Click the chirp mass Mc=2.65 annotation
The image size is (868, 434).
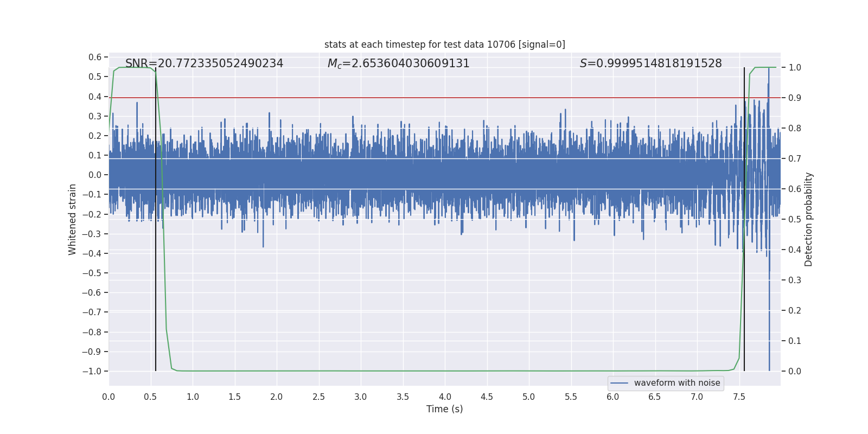[398, 63]
